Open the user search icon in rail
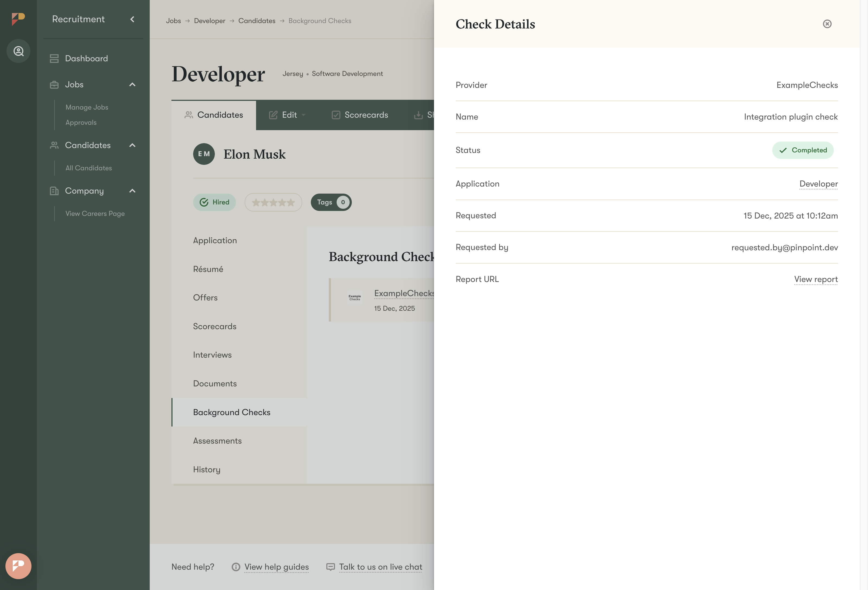The height and width of the screenshot is (590, 868). (x=18, y=51)
